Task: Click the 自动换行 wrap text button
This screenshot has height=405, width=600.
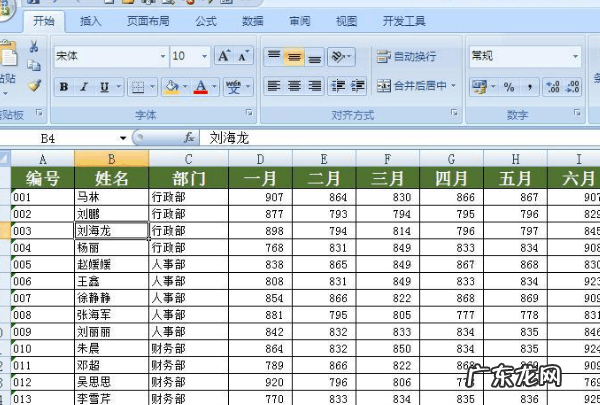Action: pyautogui.click(x=407, y=57)
